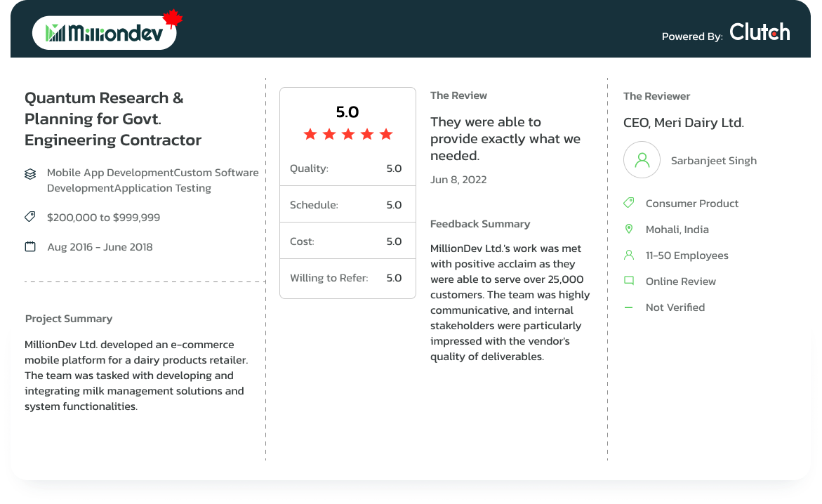The image size is (822, 504).
Task: Click the reviewer avatar icon
Action: click(x=642, y=160)
